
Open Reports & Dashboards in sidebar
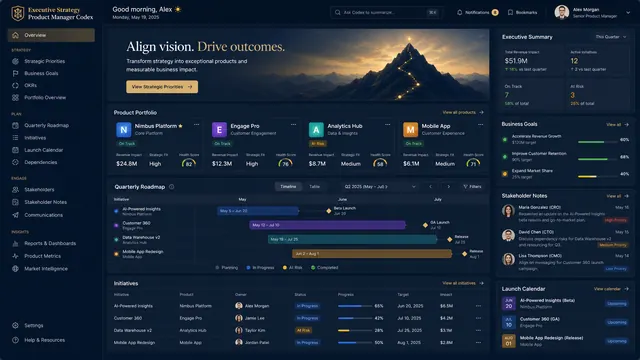pos(50,243)
